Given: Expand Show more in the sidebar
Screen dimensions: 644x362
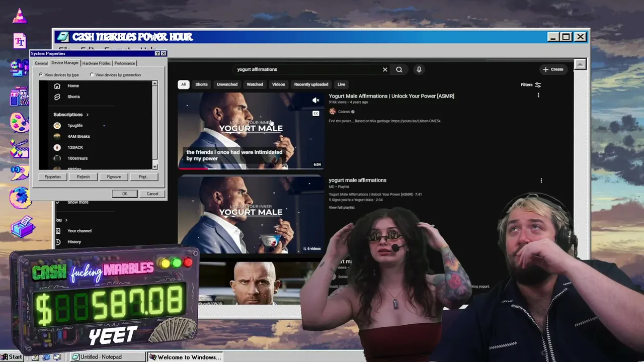Looking at the screenshot, I should tap(77, 202).
